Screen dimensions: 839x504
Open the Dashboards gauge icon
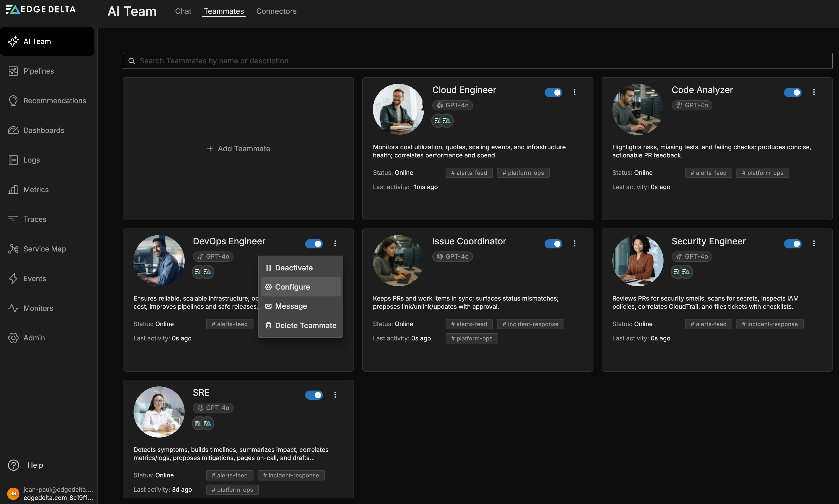(x=13, y=130)
